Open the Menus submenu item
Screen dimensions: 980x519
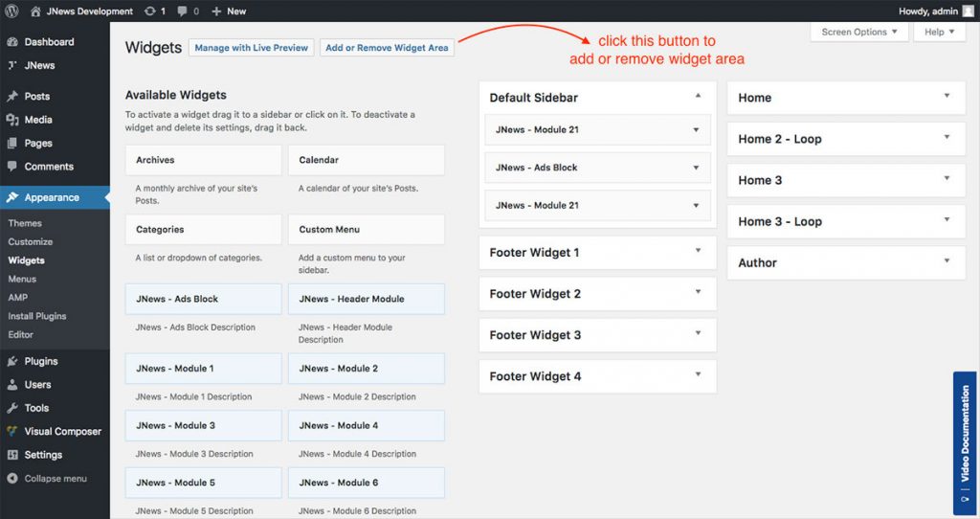coord(22,279)
